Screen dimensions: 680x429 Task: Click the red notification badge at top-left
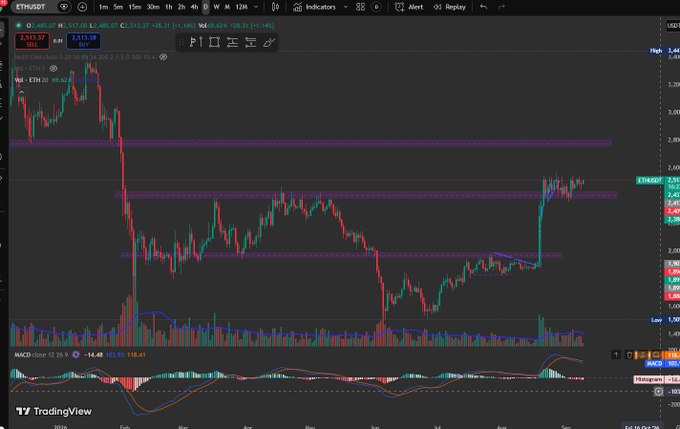(3, 3)
